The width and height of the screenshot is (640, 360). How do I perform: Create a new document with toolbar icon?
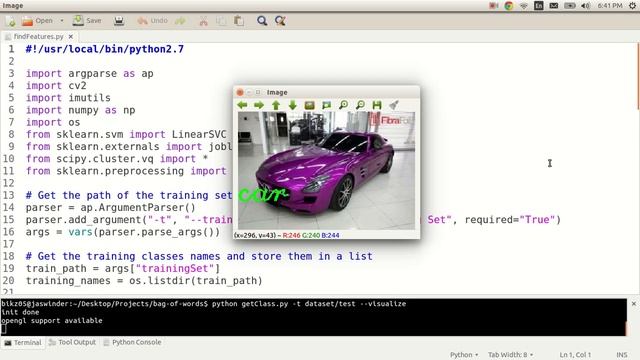[x=11, y=21]
